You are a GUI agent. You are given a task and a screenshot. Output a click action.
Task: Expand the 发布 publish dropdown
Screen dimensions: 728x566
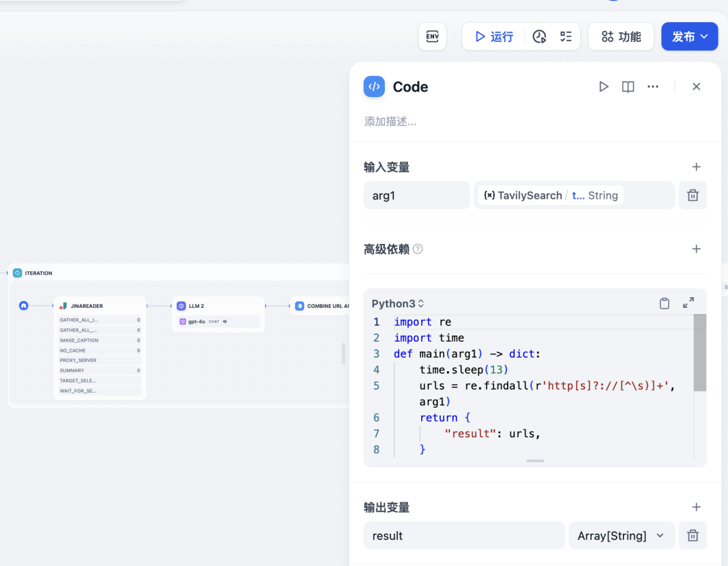point(690,36)
